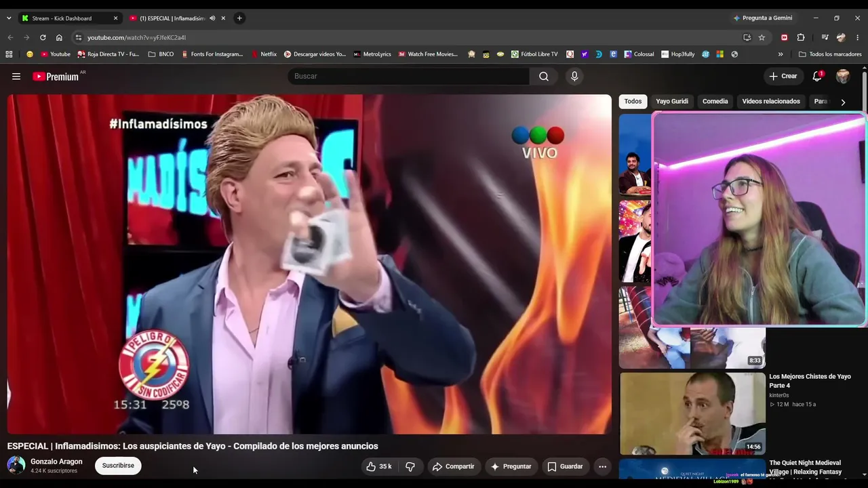The height and width of the screenshot is (488, 868).
Task: Close the ESPECIAL Inflamadisimos tab
Action: [x=223, y=18]
